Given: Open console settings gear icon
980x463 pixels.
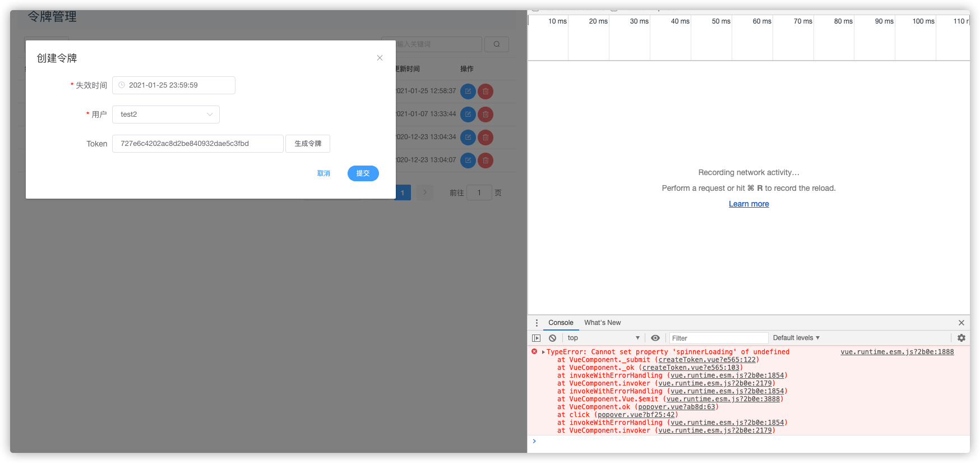Looking at the screenshot, I should 961,338.
